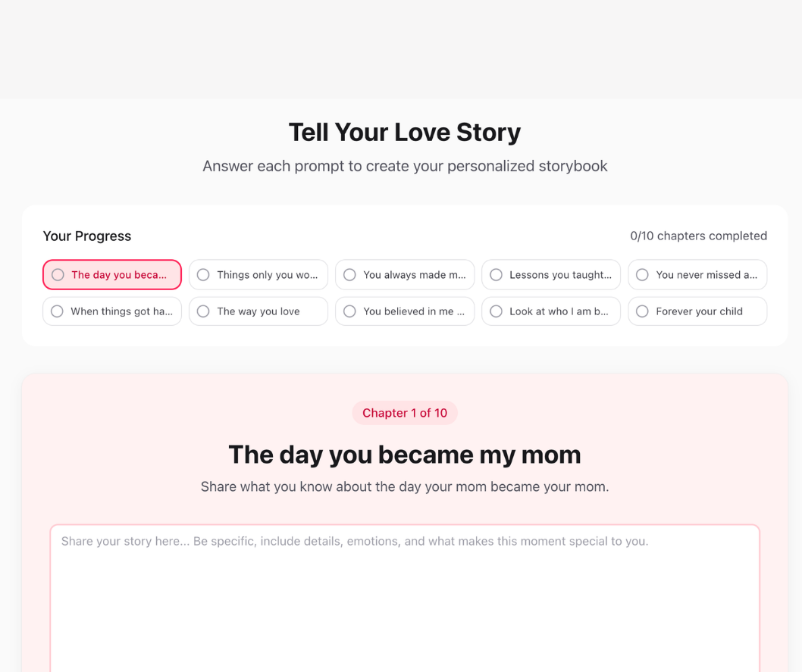Open the "Lessons you taught..." chapter
Viewport: 802px width, 672px height.
pos(550,274)
